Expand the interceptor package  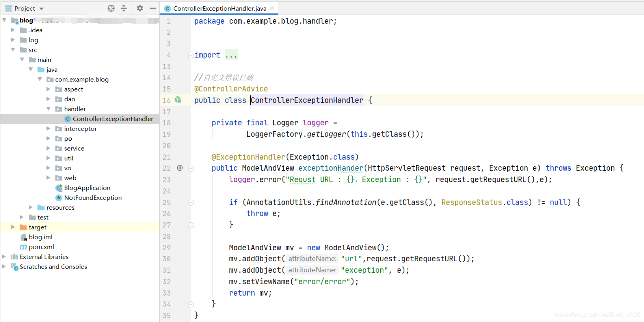tap(48, 128)
